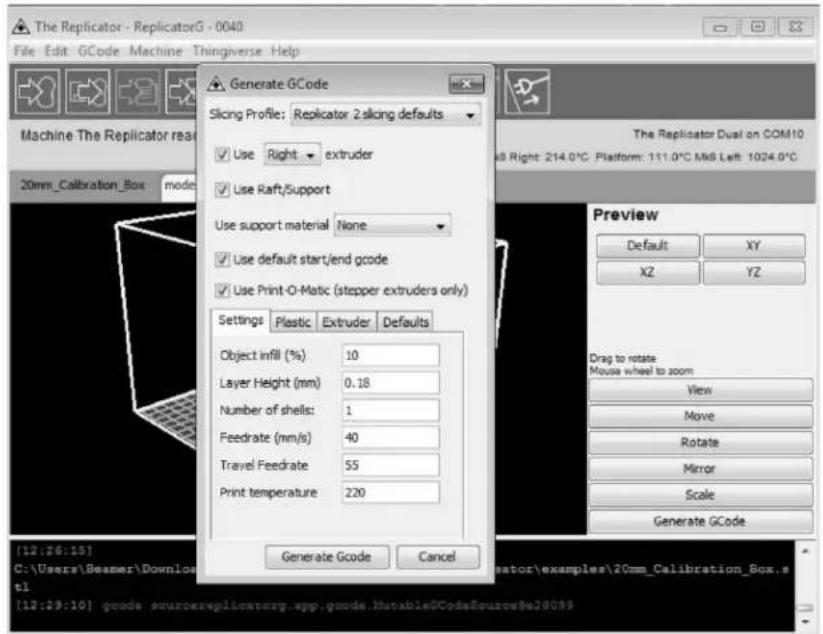
Task: Click the Move button
Action: coord(700,416)
